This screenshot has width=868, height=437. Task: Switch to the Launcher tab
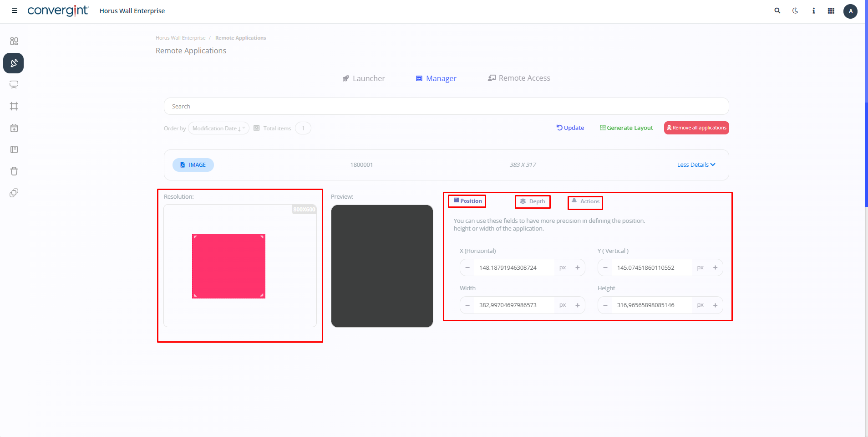click(364, 78)
